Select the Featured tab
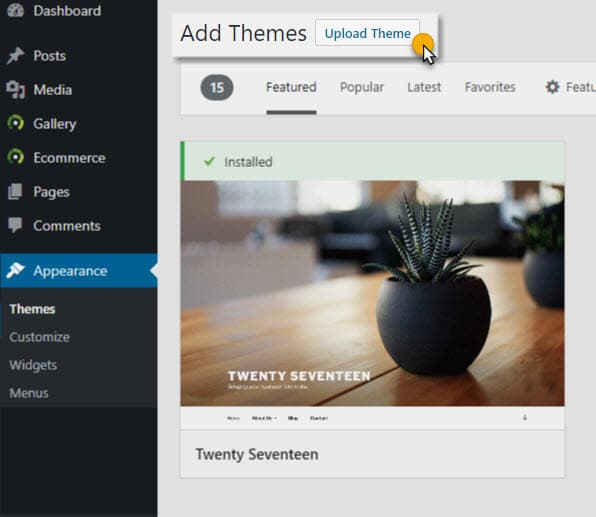Image resolution: width=596 pixels, height=517 pixels. pos(291,87)
